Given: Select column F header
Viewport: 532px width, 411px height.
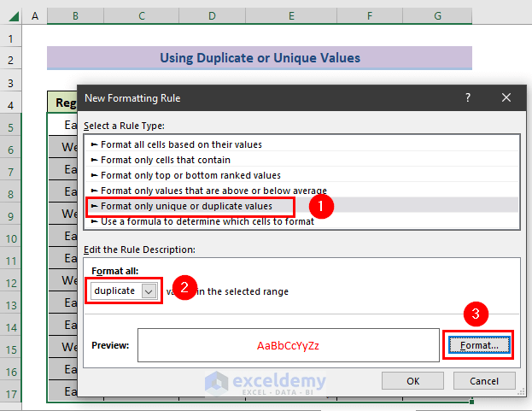Looking at the screenshot, I should 370,16.
